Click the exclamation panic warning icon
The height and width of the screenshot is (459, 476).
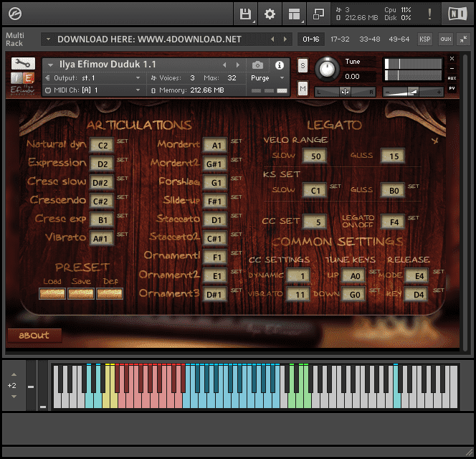[429, 14]
